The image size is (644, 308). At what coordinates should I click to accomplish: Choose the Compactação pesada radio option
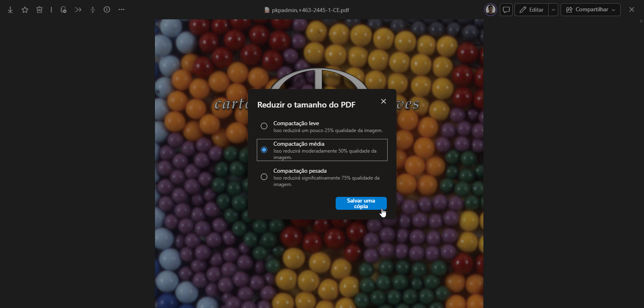(264, 177)
